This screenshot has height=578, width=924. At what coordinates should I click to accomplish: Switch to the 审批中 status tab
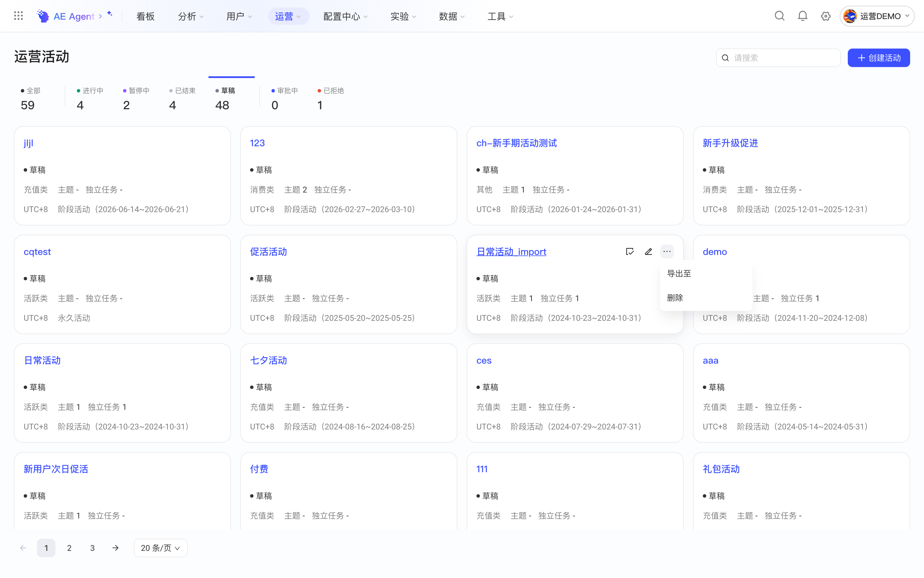pos(284,99)
